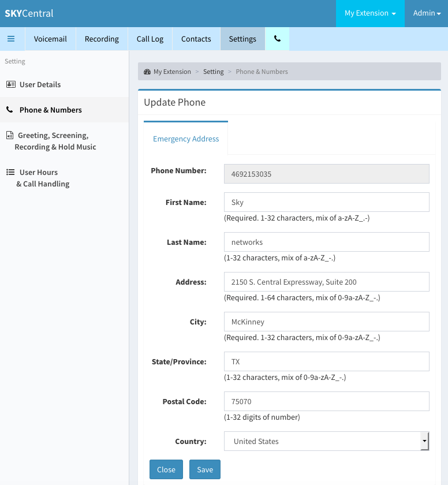Open User Details in sidebar
The image size is (448, 485).
click(64, 84)
